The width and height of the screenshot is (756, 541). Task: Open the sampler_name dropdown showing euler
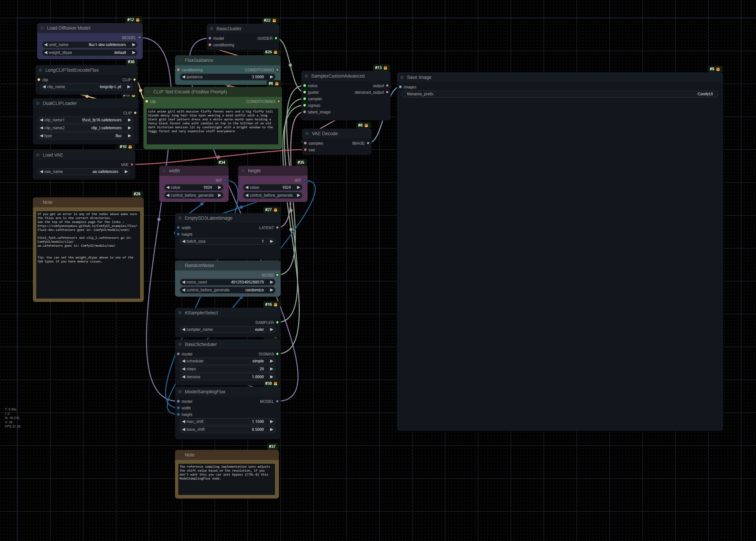(228, 330)
